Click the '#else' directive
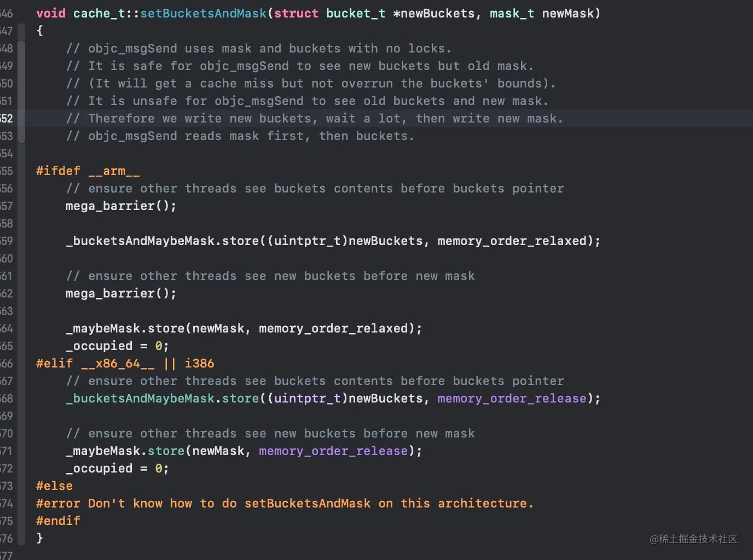 coord(54,486)
